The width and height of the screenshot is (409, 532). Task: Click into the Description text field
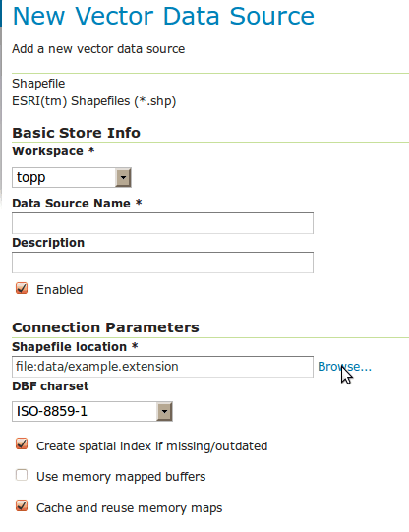(x=162, y=263)
